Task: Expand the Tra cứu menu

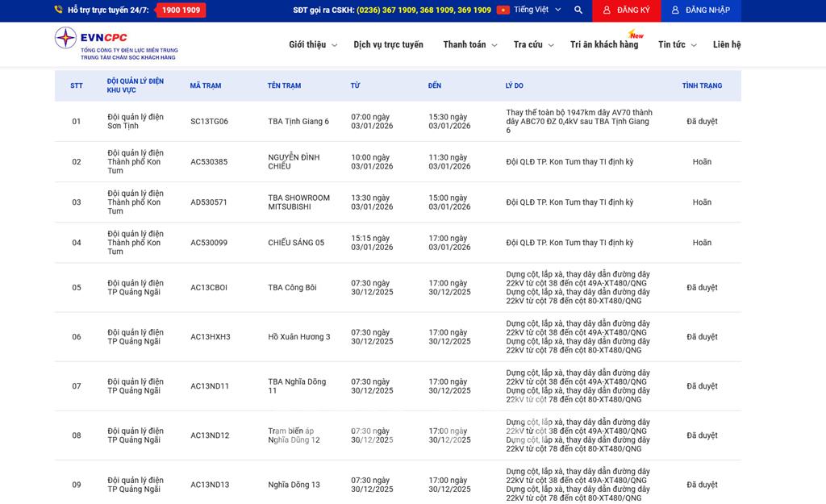Action: [533, 45]
